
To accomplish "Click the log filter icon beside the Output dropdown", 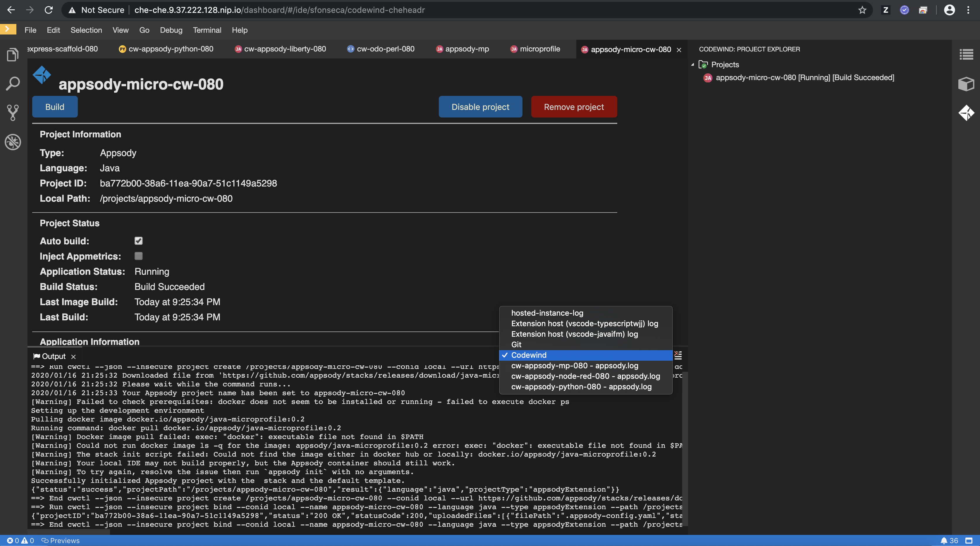I will click(678, 356).
